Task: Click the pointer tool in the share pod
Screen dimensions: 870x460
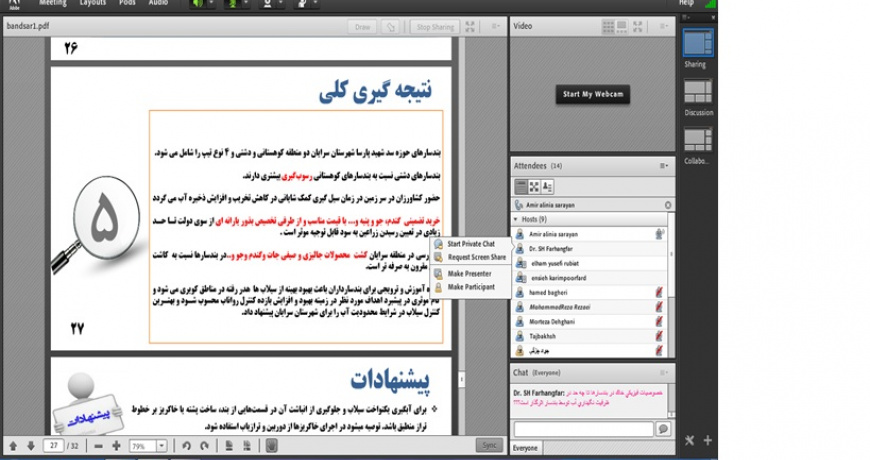Action: click(x=391, y=27)
